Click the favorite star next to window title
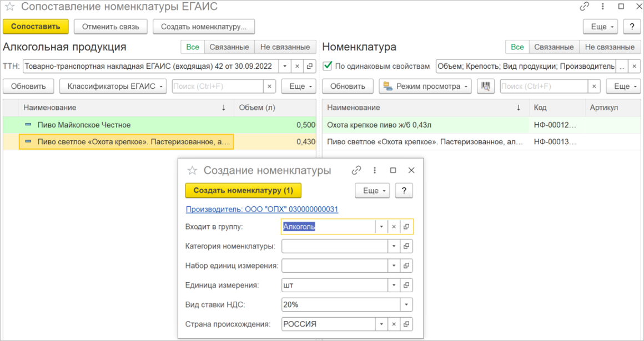The height and width of the screenshot is (341, 644). [x=9, y=7]
